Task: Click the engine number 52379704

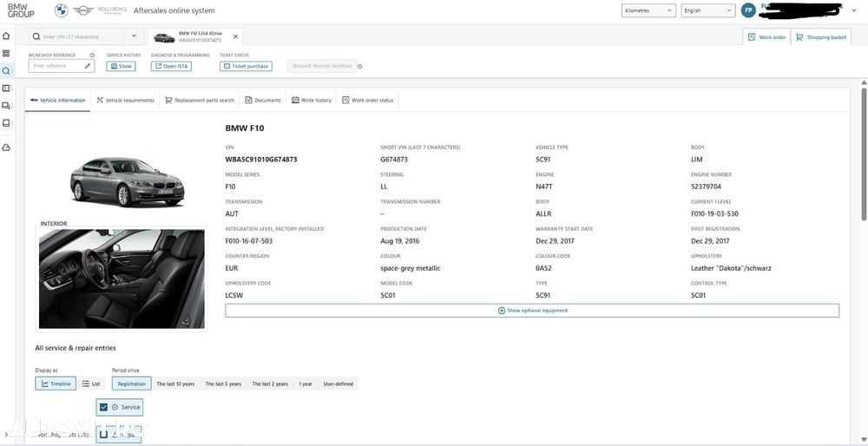Action: point(706,187)
